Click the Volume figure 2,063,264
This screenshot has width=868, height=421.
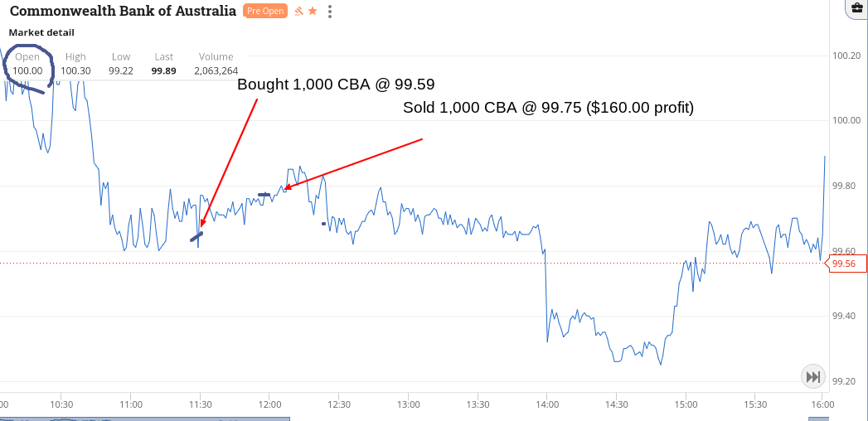pos(216,70)
